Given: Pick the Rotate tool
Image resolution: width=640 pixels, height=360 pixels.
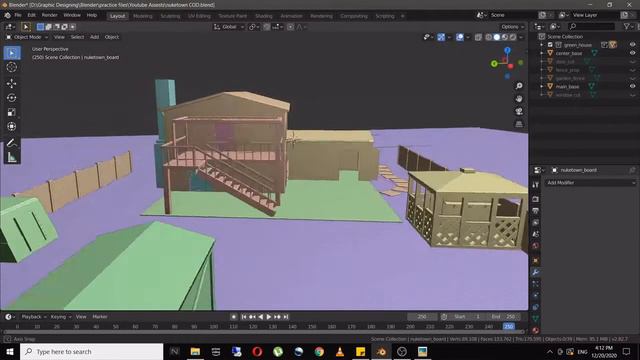Looking at the screenshot, I should pos(12,98).
